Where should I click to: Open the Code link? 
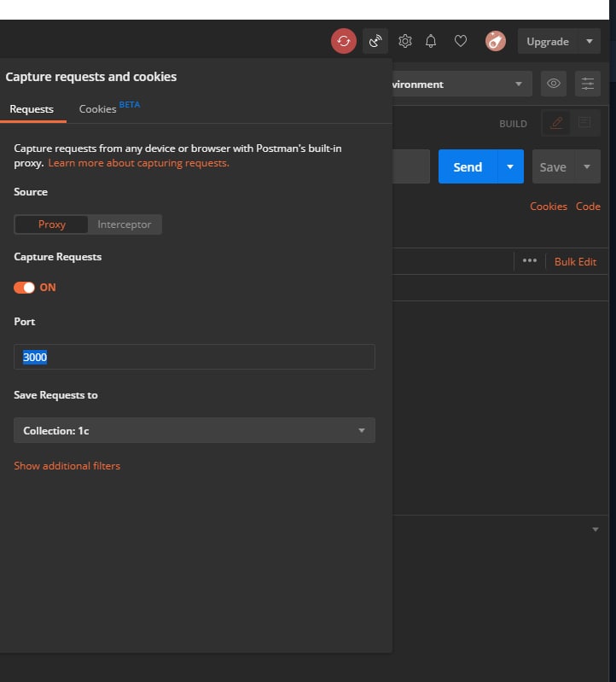pyautogui.click(x=588, y=207)
